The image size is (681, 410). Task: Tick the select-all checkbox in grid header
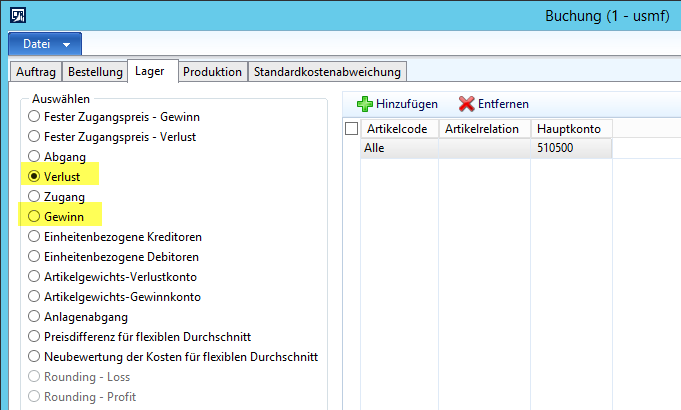coord(351,129)
